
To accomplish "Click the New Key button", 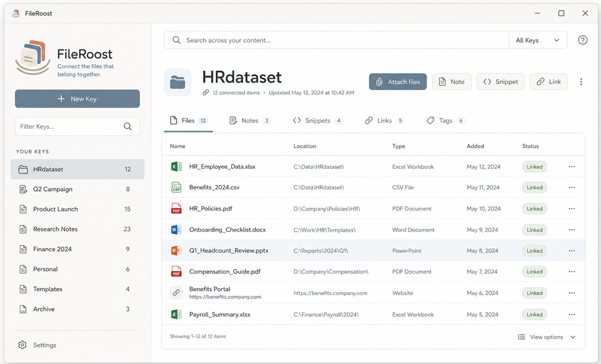I will coord(78,99).
